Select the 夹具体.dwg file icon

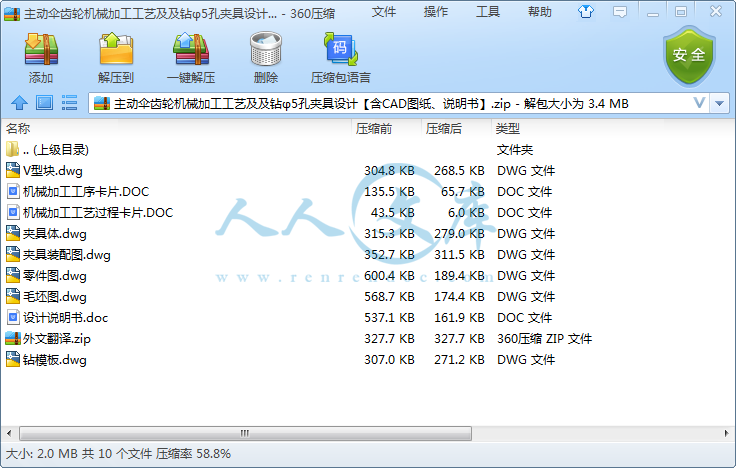(x=13, y=233)
